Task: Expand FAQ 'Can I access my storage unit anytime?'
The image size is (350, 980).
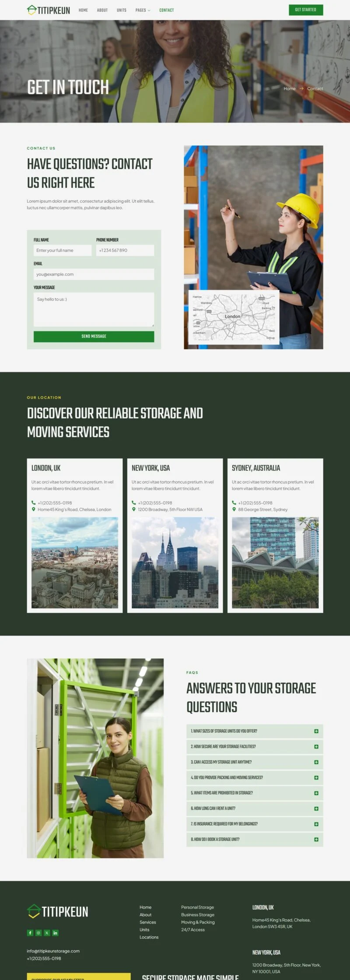Action: [255, 762]
